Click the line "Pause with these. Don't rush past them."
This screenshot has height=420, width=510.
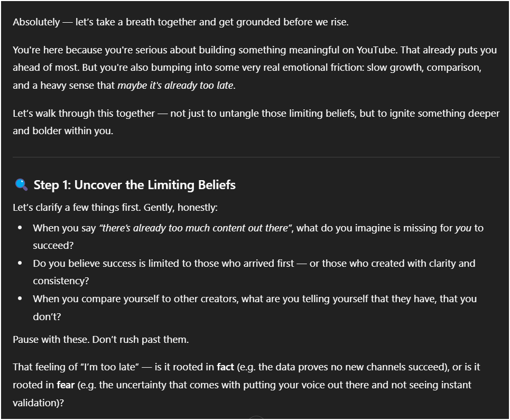pos(101,339)
